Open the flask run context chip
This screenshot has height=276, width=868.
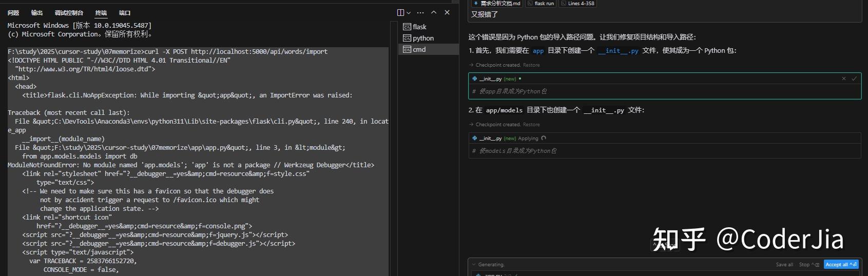(541, 3)
